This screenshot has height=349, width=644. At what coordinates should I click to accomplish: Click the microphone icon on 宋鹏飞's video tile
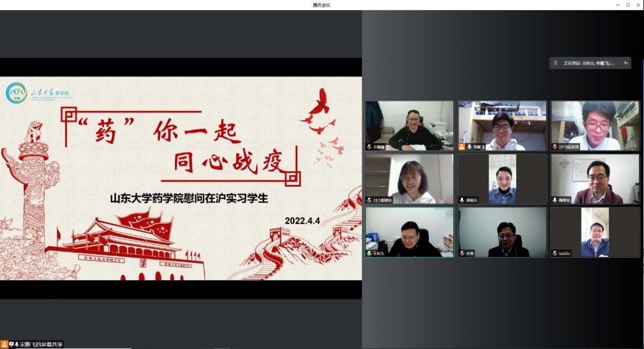click(469, 147)
